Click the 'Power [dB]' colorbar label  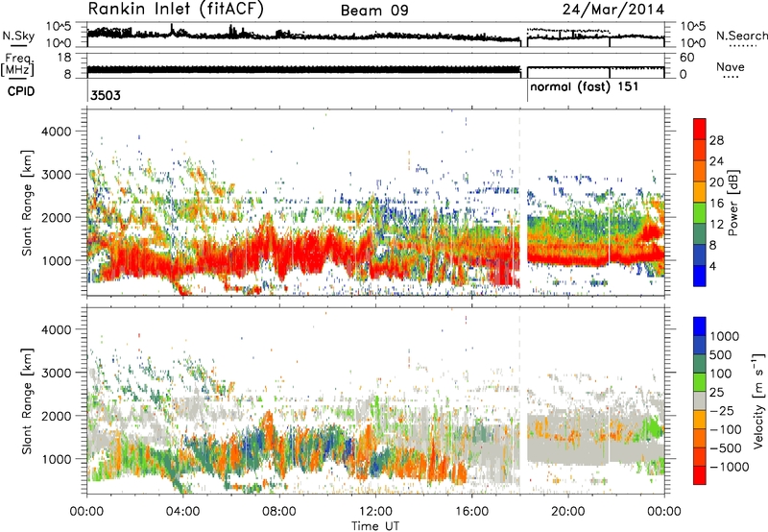click(x=733, y=204)
